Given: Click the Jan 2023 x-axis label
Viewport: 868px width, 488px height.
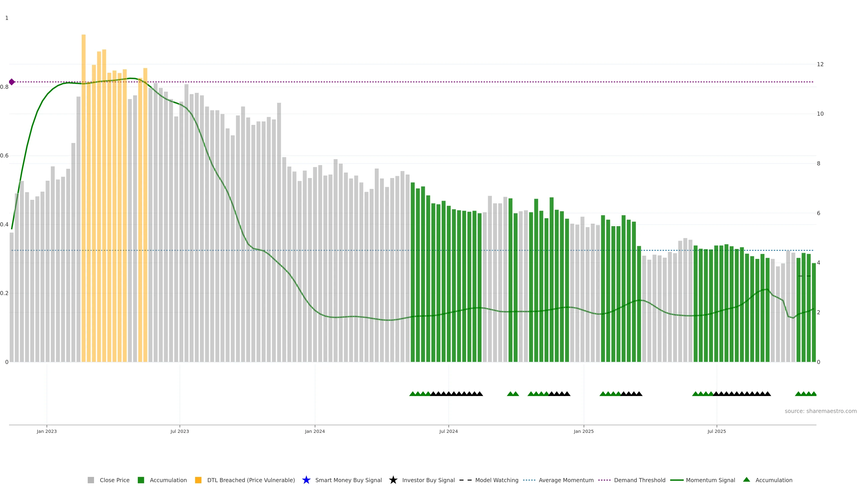Looking at the screenshot, I should [47, 431].
